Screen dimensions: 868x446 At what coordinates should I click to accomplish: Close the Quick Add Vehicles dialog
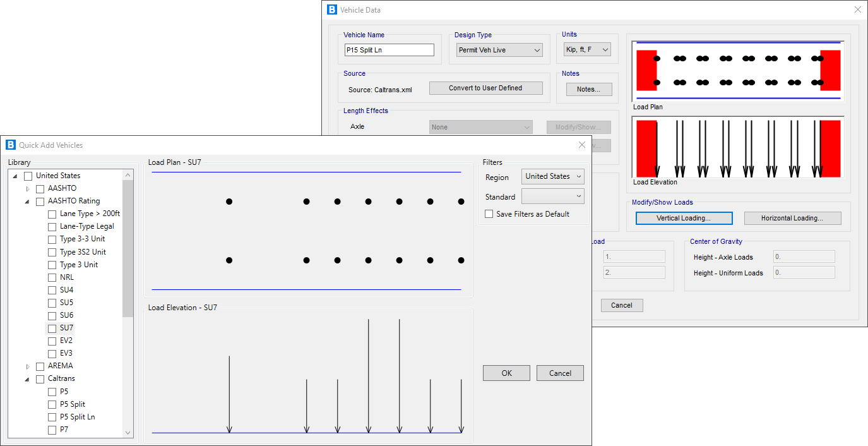click(581, 145)
